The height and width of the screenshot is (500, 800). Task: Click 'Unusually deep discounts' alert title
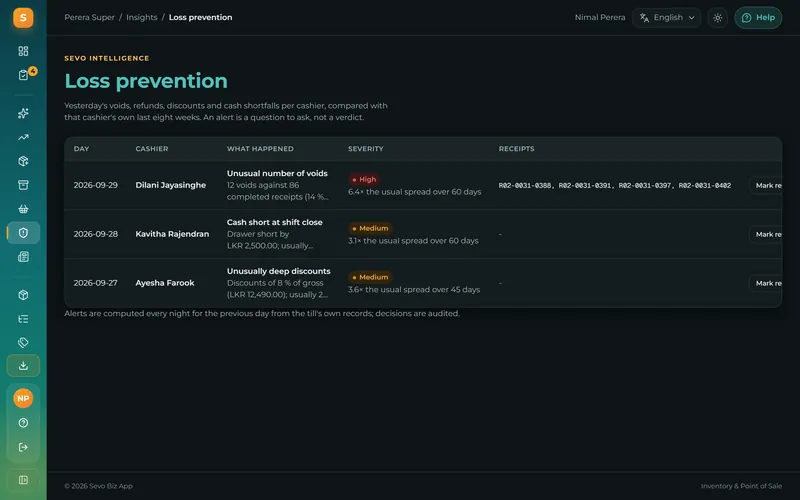pyautogui.click(x=279, y=271)
